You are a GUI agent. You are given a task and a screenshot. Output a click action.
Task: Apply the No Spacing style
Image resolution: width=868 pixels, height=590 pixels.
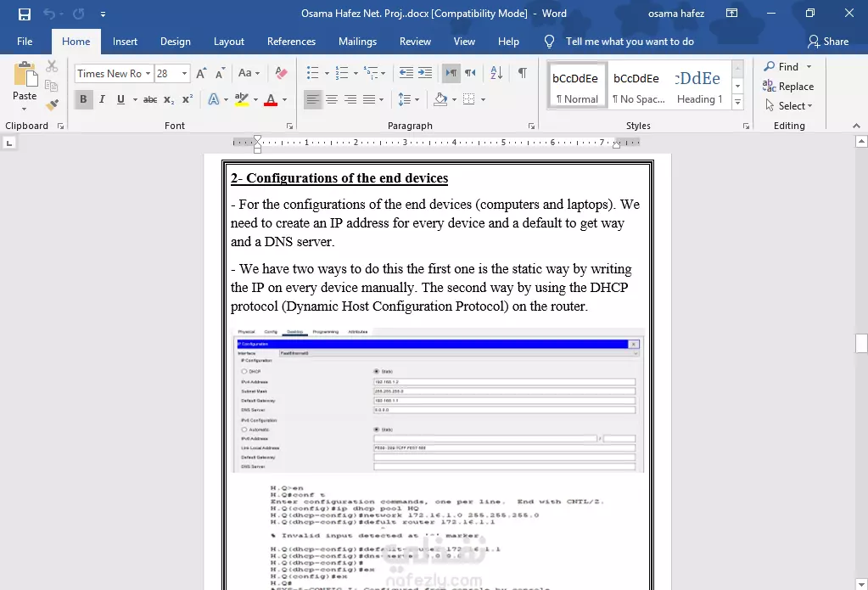tap(638, 86)
